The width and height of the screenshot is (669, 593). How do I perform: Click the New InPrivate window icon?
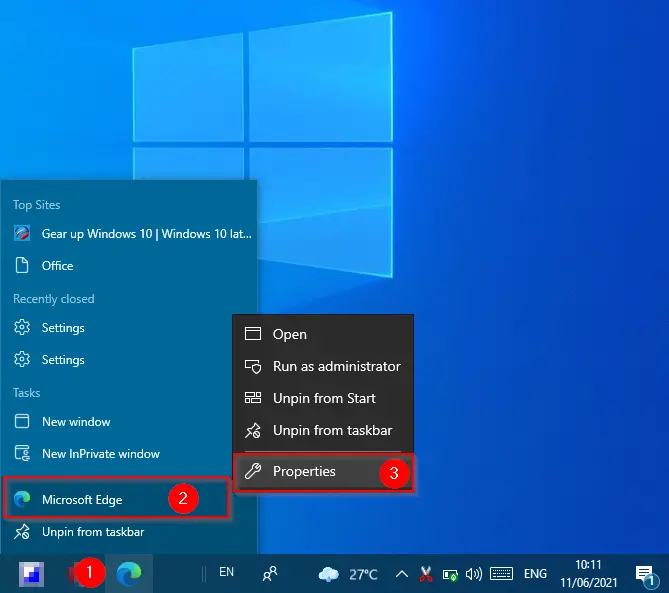tap(22, 453)
